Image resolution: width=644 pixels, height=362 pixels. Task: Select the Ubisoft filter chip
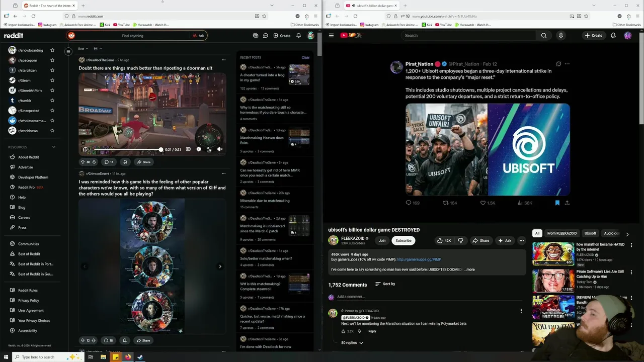tap(590, 233)
